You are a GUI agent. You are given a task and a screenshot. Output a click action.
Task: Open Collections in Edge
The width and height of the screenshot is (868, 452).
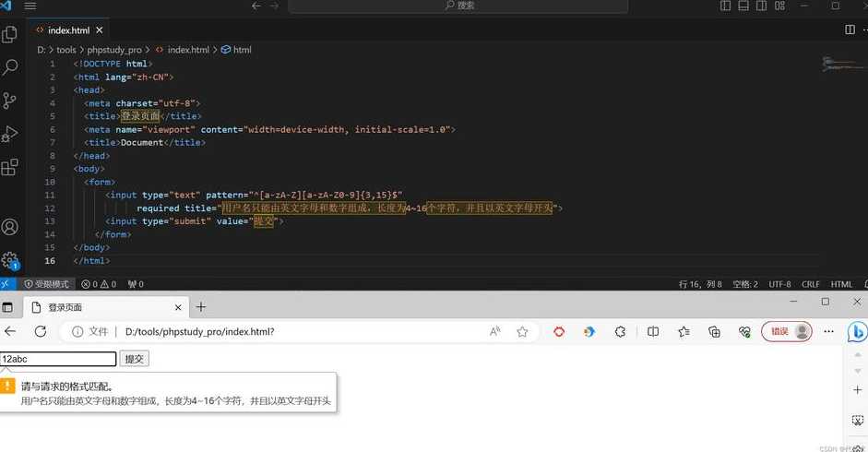pyautogui.click(x=714, y=331)
